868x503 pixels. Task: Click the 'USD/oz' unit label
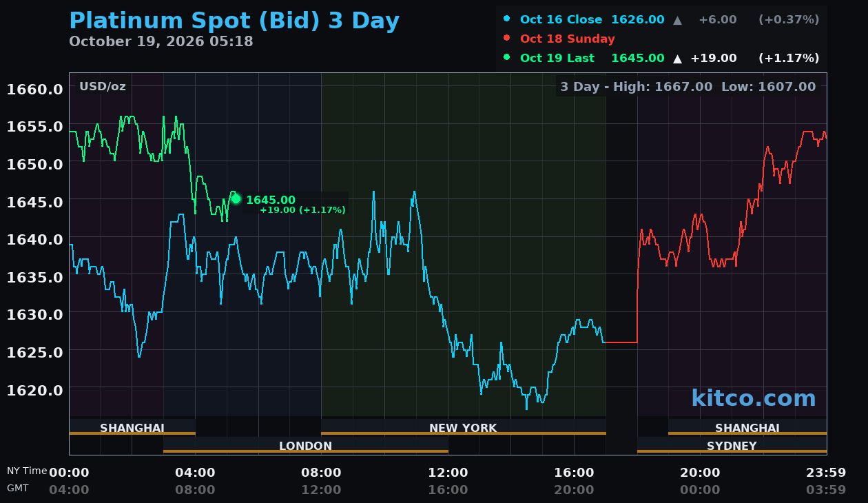[103, 87]
